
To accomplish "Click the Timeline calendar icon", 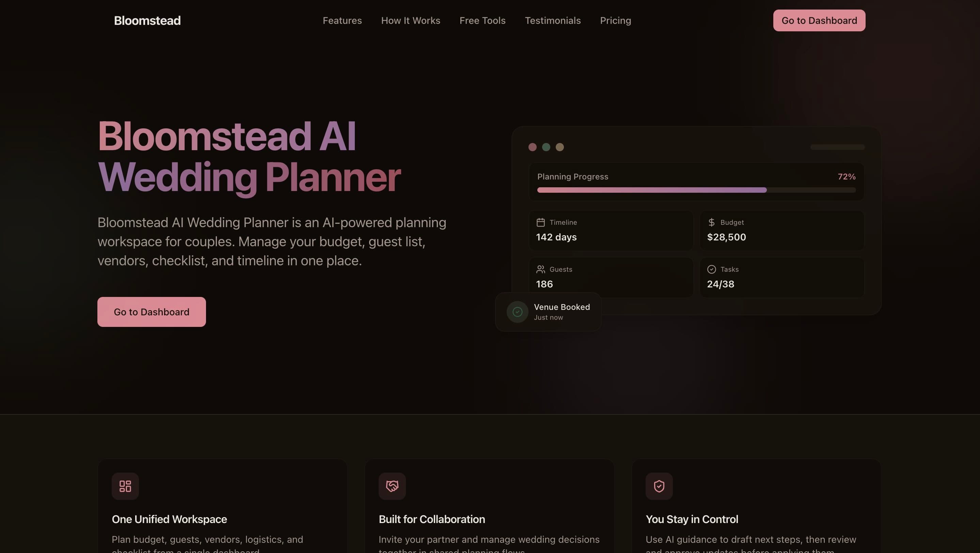I will click(x=541, y=222).
